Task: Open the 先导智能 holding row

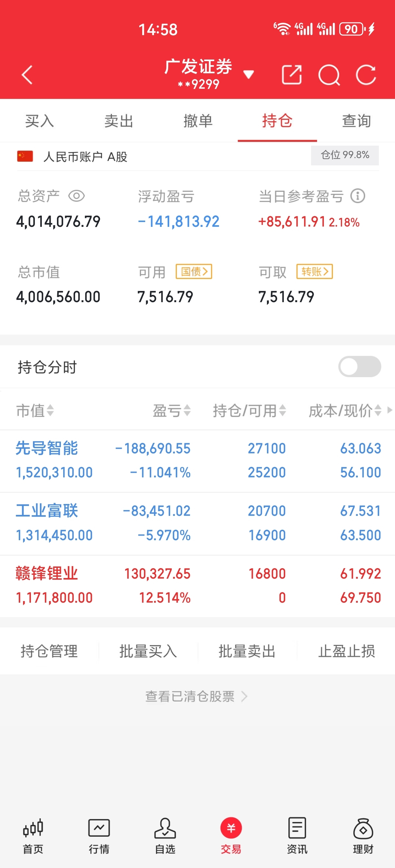Action: 197,461
